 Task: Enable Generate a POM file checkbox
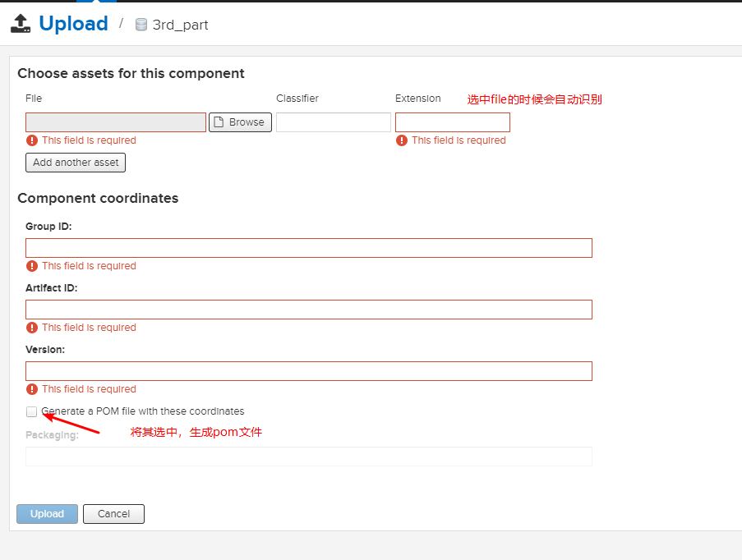(31, 411)
